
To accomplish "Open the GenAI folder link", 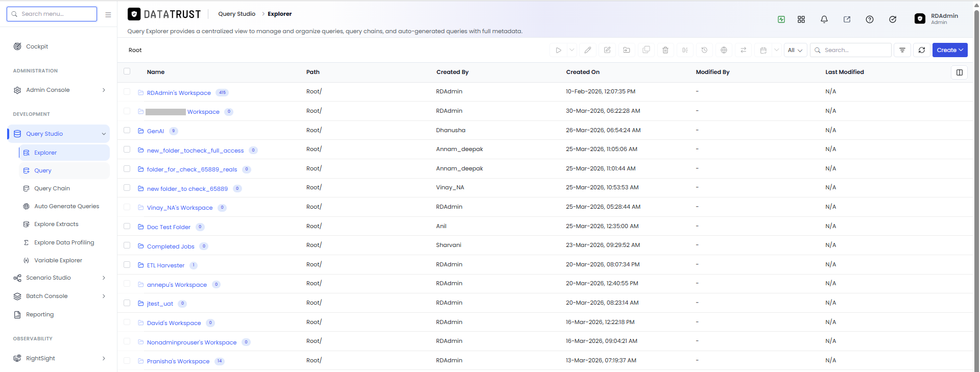I will click(x=155, y=131).
